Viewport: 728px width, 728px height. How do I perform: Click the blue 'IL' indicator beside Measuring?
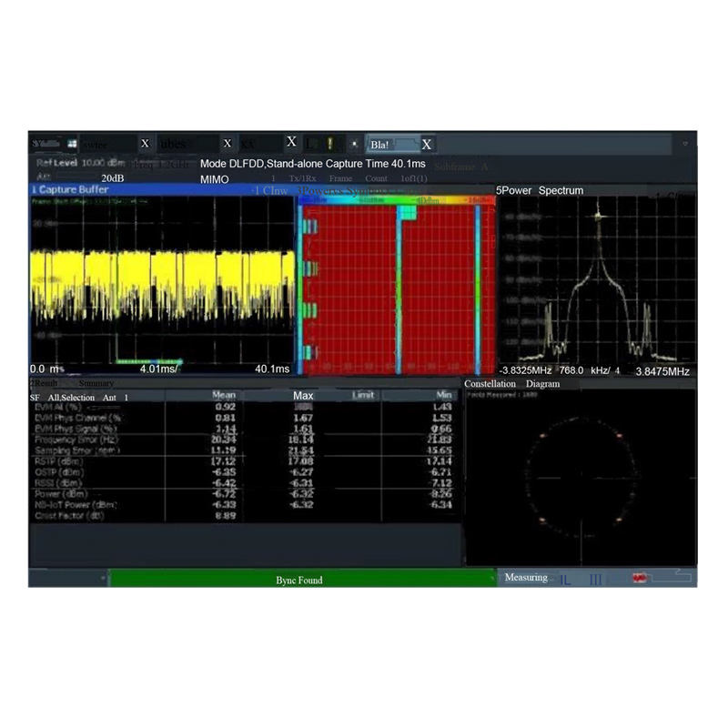(x=565, y=580)
